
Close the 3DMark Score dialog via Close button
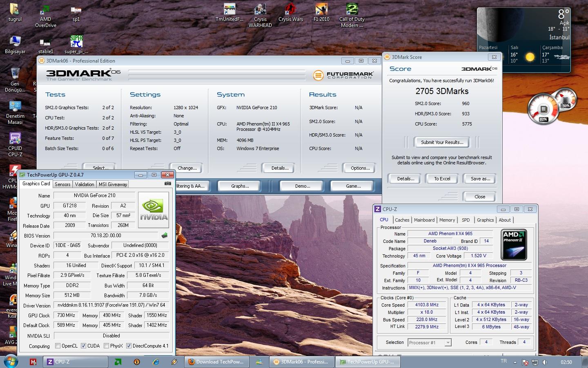(x=480, y=197)
